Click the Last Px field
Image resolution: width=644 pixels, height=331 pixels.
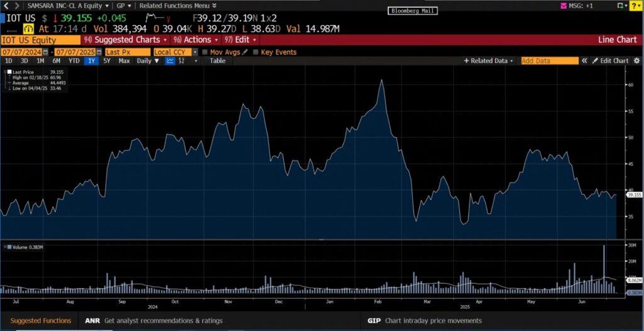[x=128, y=52]
